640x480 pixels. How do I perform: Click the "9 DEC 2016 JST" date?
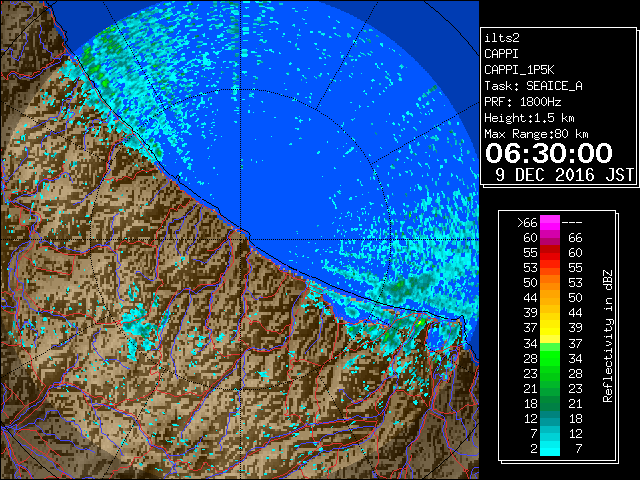(x=564, y=175)
